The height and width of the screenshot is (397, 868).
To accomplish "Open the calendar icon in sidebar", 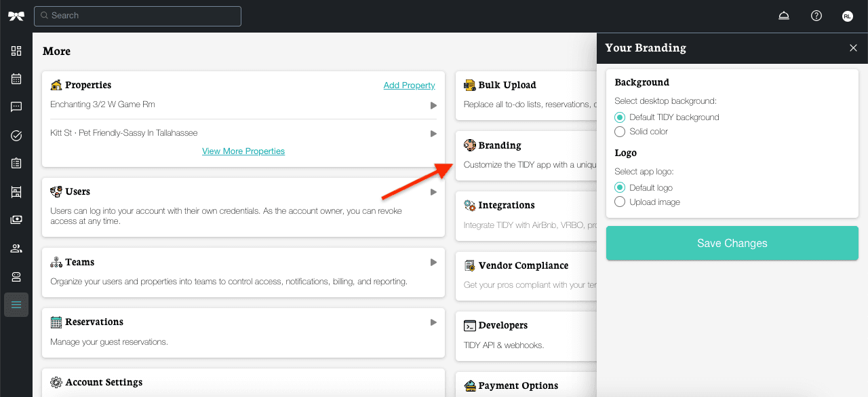I will [x=16, y=79].
